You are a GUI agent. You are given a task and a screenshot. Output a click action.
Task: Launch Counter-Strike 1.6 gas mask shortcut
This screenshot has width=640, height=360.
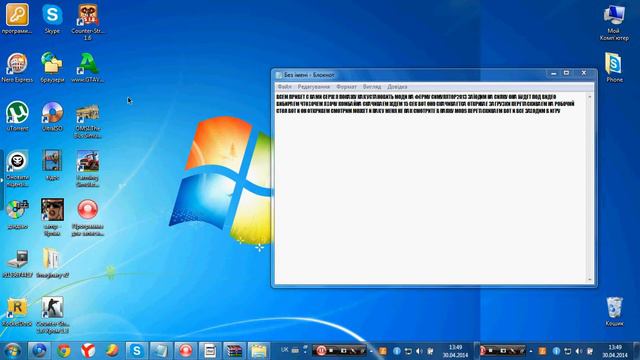point(87,22)
